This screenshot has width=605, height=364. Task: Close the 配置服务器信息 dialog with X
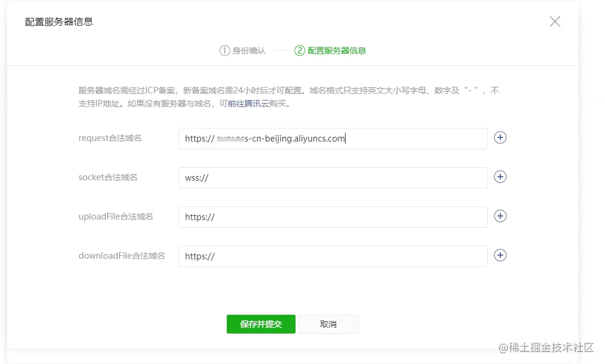(x=554, y=22)
